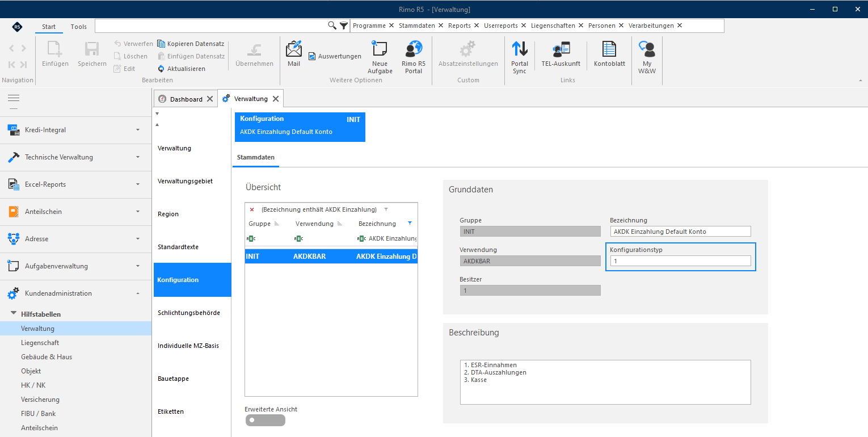Image resolution: width=868 pixels, height=437 pixels.
Task: Click Aktualisieren refresh icon
Action: (x=161, y=69)
